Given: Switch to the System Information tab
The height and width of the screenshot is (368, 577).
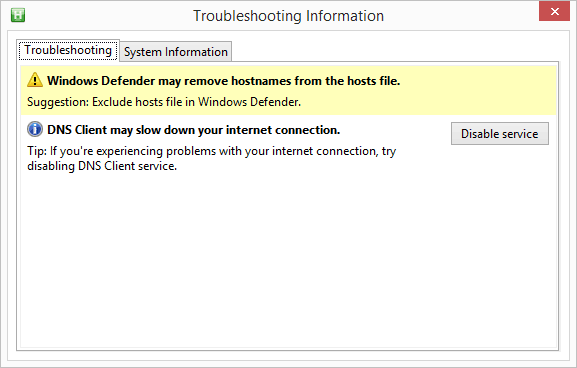Looking at the screenshot, I should [x=176, y=52].
